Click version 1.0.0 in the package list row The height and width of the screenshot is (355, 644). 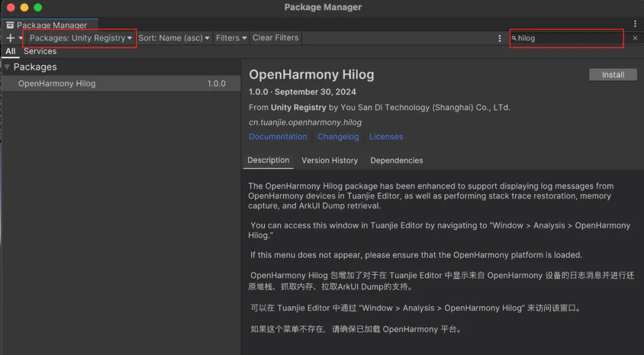click(216, 84)
